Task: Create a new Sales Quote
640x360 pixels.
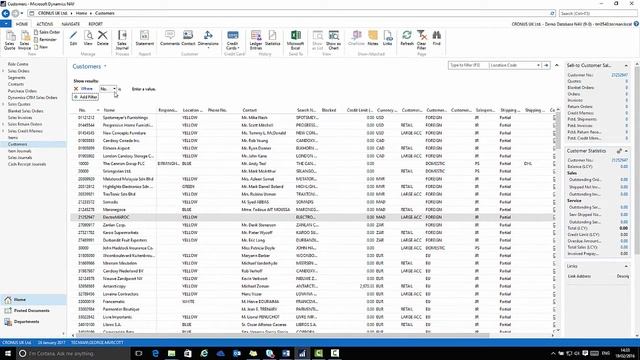Action: [x=9, y=40]
